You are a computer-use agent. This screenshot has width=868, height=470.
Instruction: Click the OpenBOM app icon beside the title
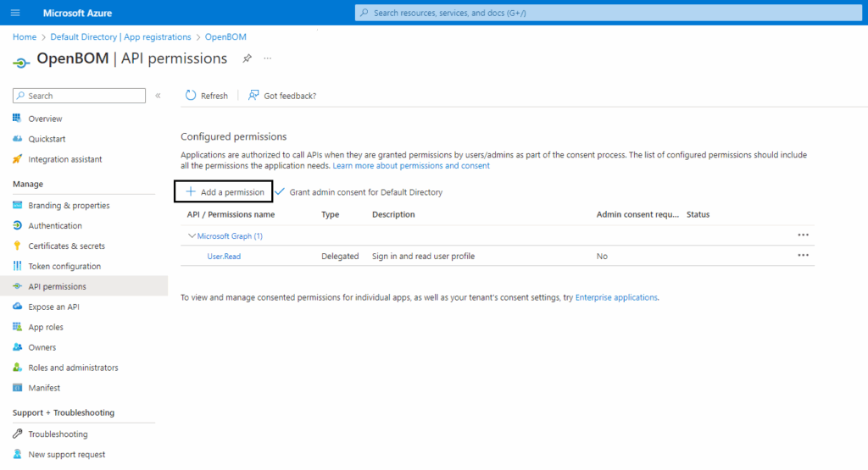21,63
